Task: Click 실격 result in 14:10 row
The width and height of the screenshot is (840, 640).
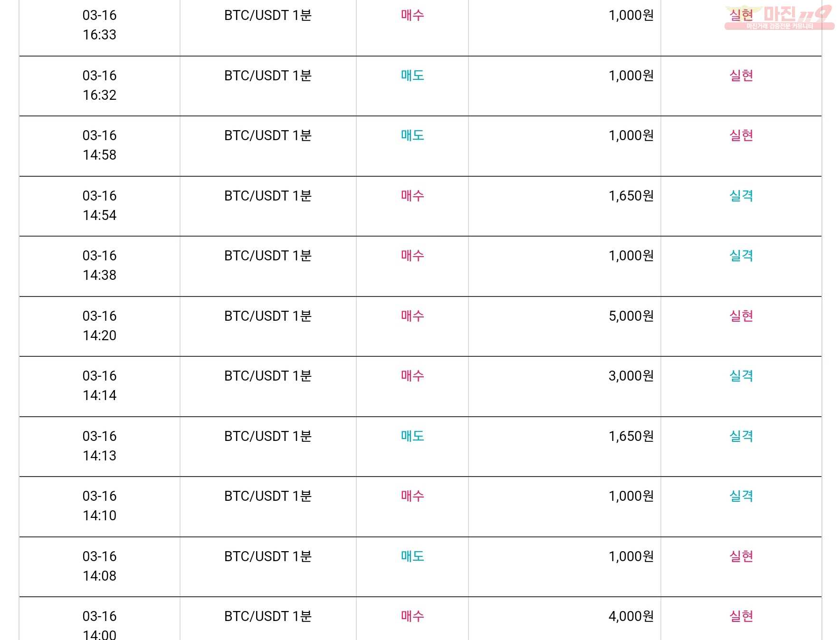Action: [x=741, y=496]
